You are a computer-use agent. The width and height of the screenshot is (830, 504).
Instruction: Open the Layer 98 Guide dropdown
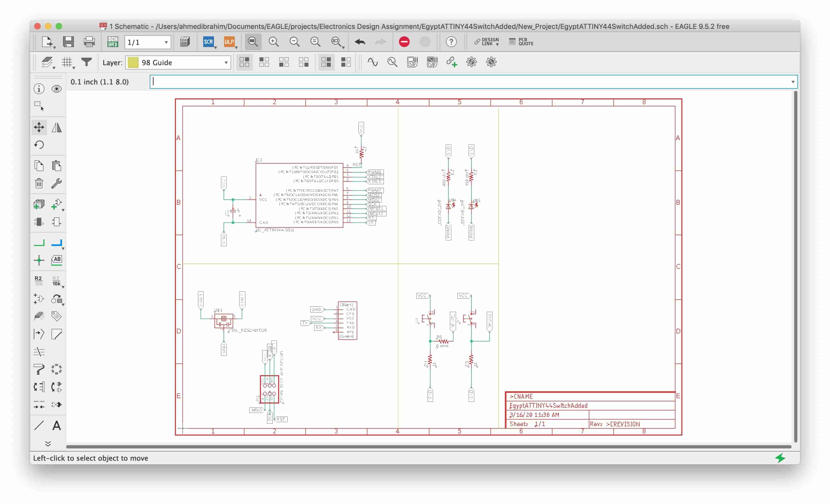click(x=178, y=63)
